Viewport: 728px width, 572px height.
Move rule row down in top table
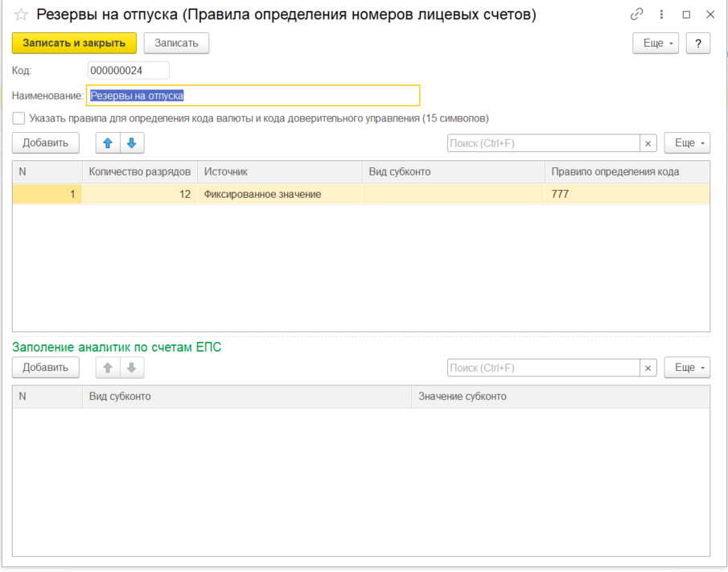point(131,142)
